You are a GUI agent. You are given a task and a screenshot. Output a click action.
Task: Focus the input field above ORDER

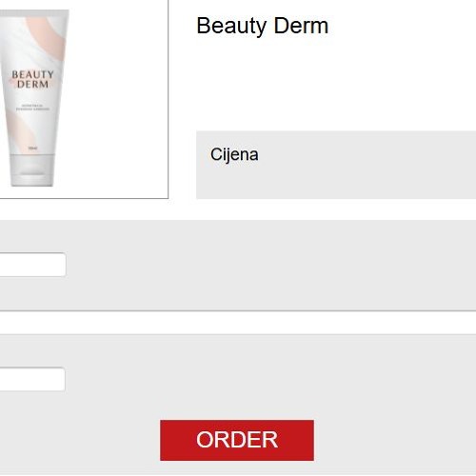point(32,379)
